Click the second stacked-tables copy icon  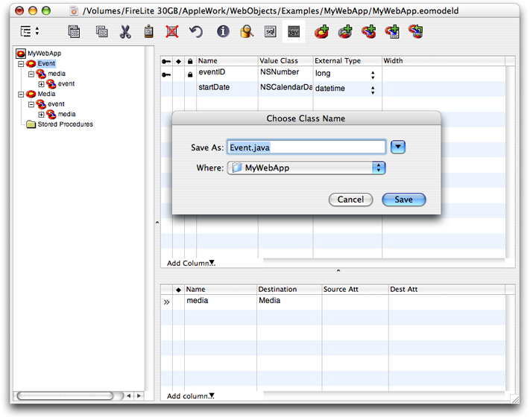pos(101,32)
